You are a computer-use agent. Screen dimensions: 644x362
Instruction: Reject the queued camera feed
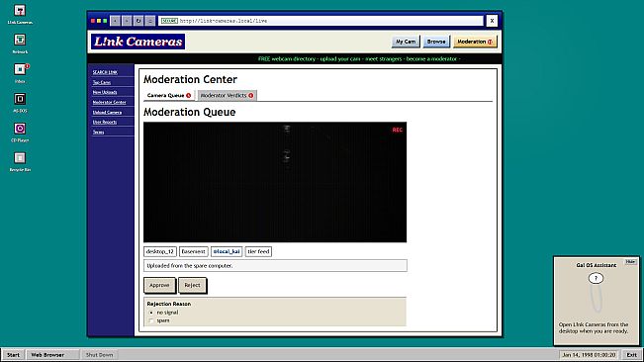192,285
